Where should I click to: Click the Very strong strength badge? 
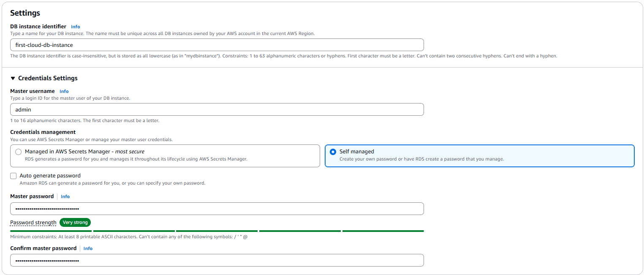75,222
